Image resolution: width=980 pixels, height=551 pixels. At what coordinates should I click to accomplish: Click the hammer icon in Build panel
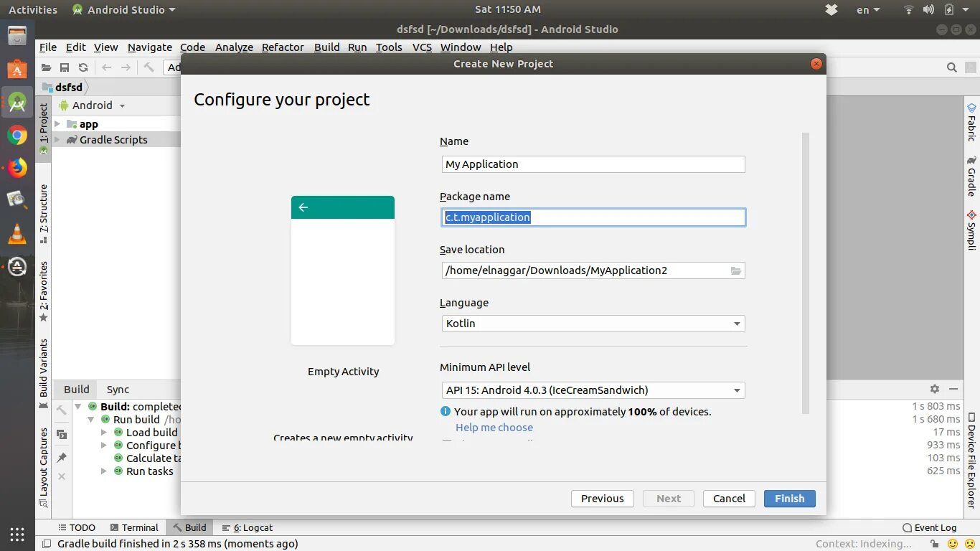[x=62, y=410]
